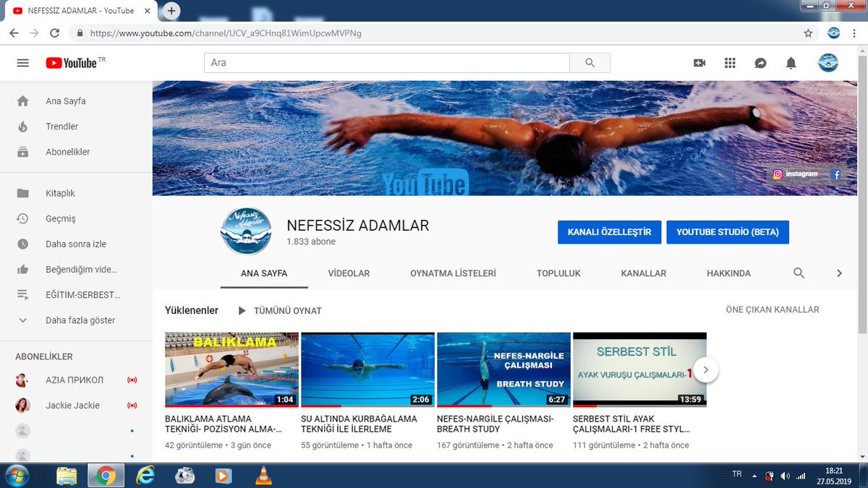Switch to VİDEOLAR tab
This screenshot has height=488, width=868.
click(x=349, y=273)
